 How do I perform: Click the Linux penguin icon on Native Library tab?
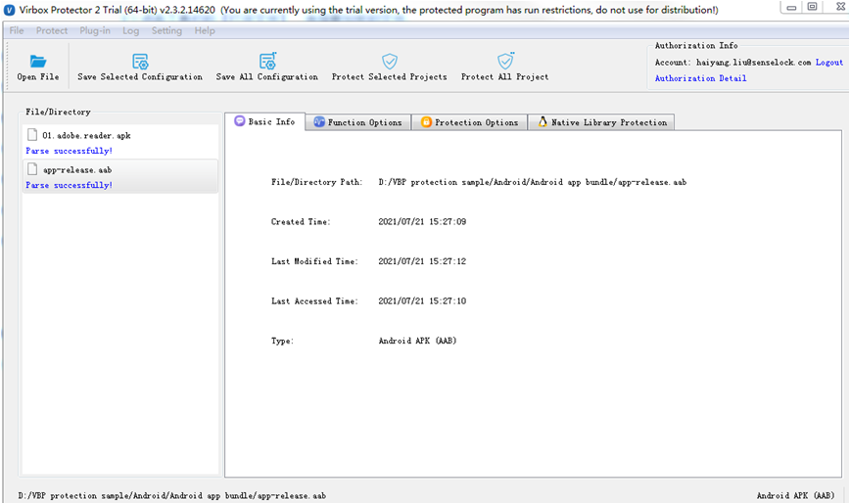click(x=543, y=122)
